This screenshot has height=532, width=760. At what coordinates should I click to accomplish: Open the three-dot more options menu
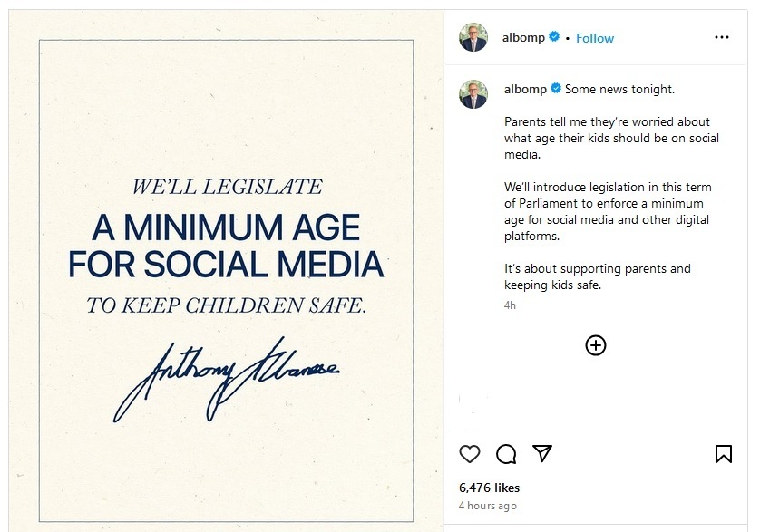[722, 38]
